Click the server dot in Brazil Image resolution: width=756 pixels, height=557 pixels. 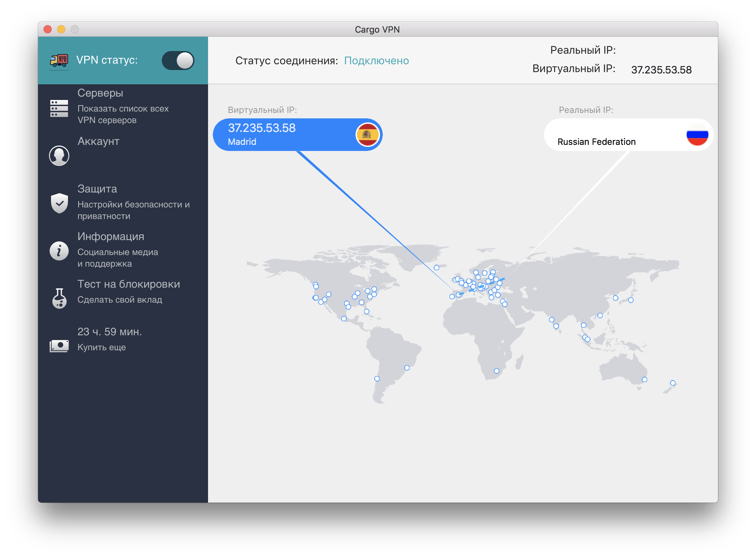(407, 368)
